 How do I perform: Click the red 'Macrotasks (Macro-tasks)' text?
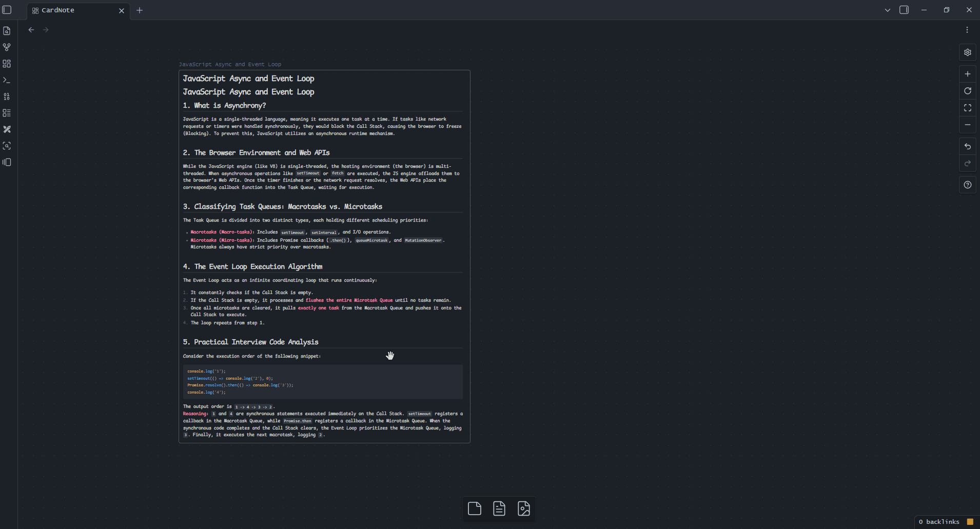coord(221,232)
